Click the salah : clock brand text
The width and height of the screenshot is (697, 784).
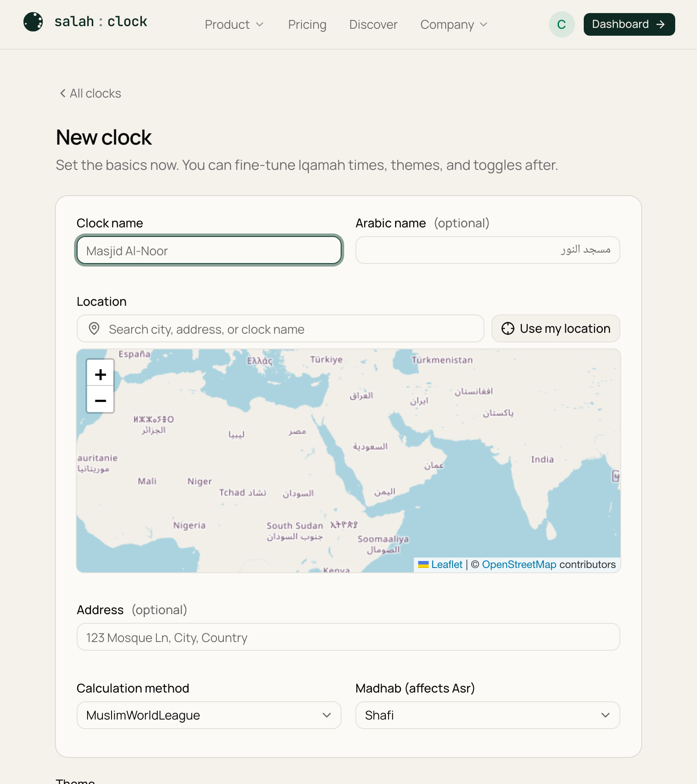(x=101, y=21)
